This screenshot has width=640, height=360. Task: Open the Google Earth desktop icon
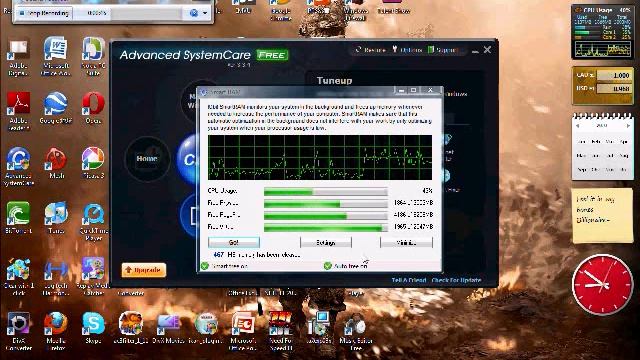tap(56, 109)
